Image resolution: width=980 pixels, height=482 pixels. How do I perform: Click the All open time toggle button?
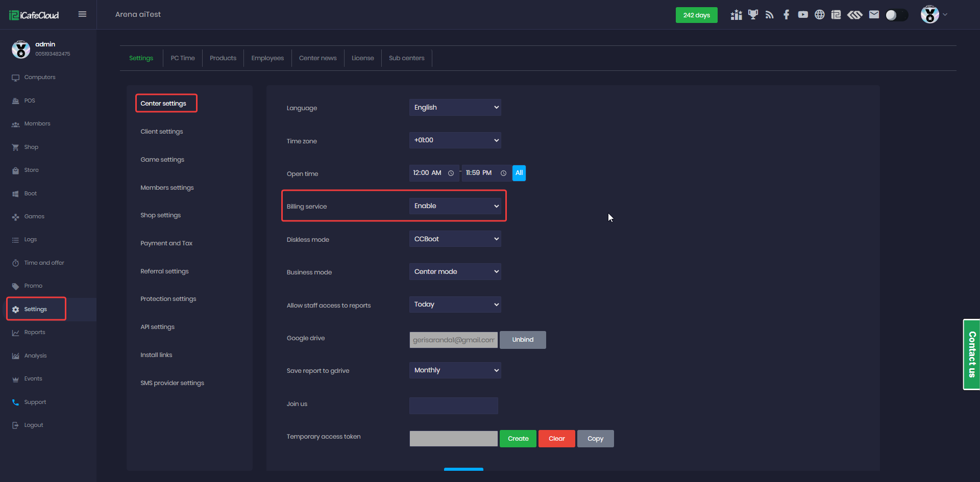[519, 173]
